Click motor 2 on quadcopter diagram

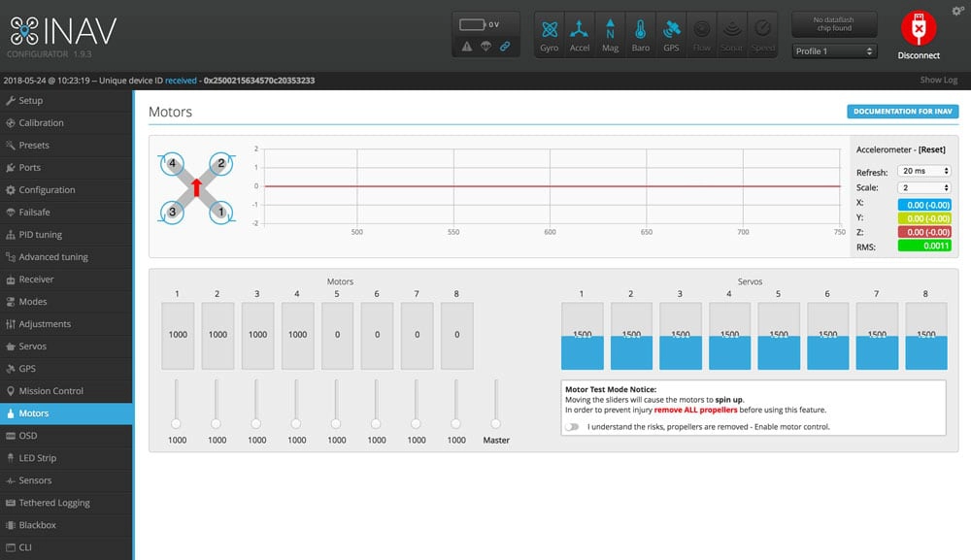click(221, 164)
